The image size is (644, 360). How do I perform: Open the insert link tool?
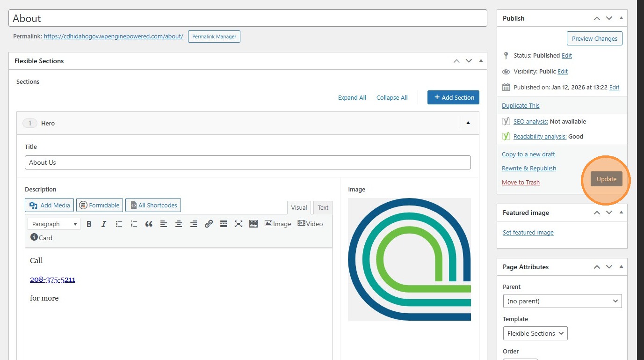pos(209,224)
